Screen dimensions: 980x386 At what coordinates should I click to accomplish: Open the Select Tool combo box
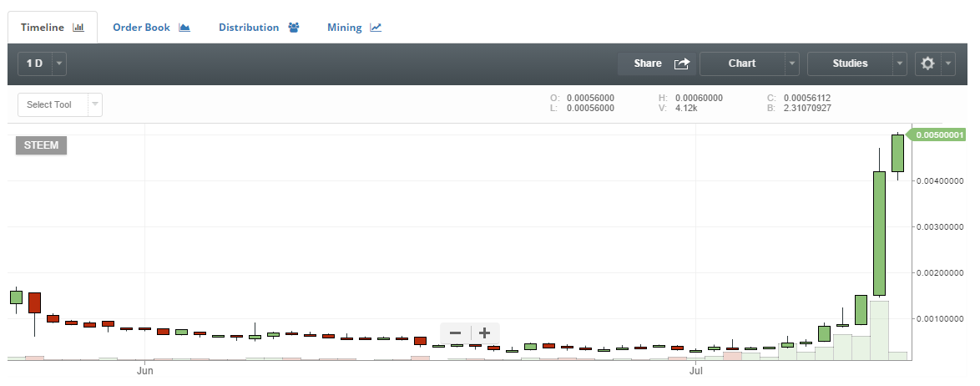pyautogui.click(x=60, y=104)
